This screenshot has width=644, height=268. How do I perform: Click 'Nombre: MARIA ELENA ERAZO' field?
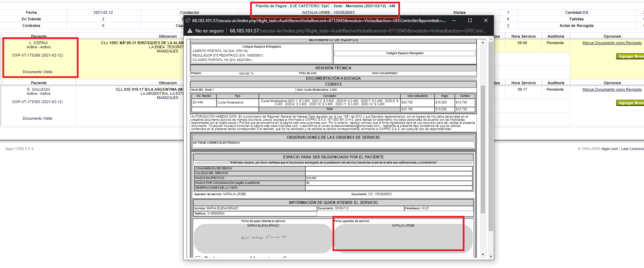coord(255,208)
